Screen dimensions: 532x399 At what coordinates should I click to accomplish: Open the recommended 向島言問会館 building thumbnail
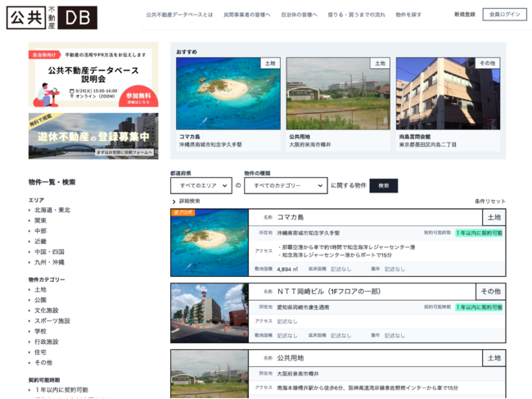[448, 93]
